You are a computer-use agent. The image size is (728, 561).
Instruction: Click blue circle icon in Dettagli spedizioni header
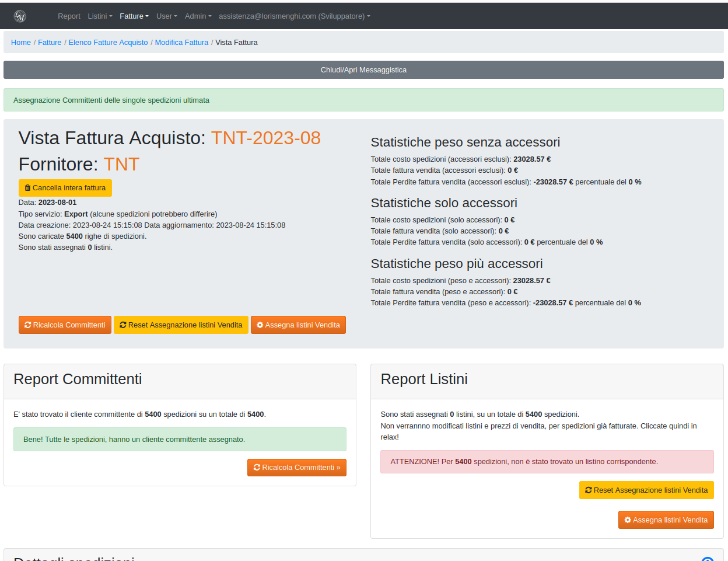[x=707, y=559]
